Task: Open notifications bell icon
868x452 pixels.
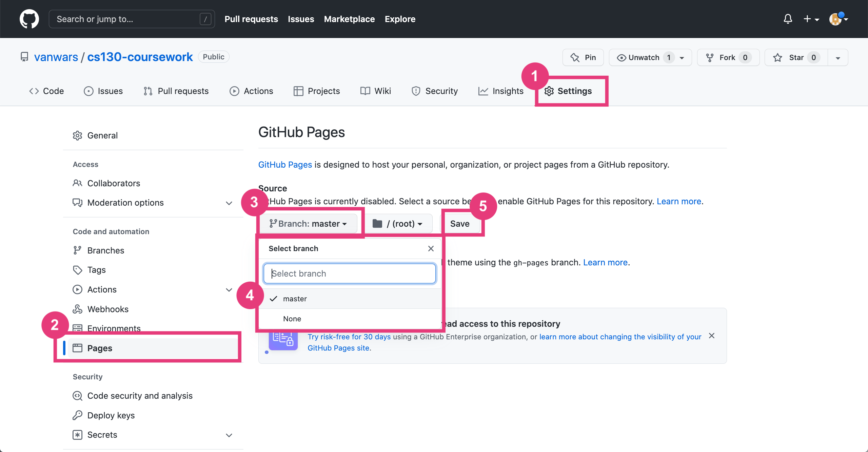Action: 788,19
